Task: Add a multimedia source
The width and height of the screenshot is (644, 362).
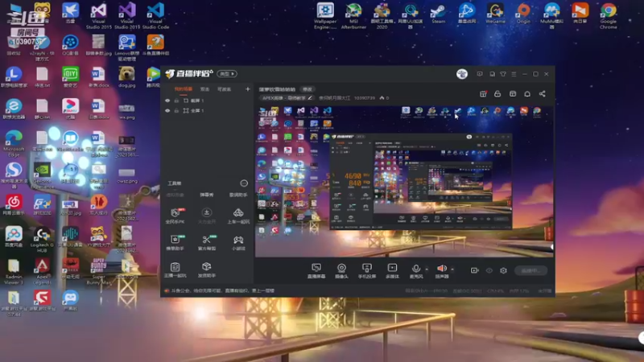Action: 392,271
